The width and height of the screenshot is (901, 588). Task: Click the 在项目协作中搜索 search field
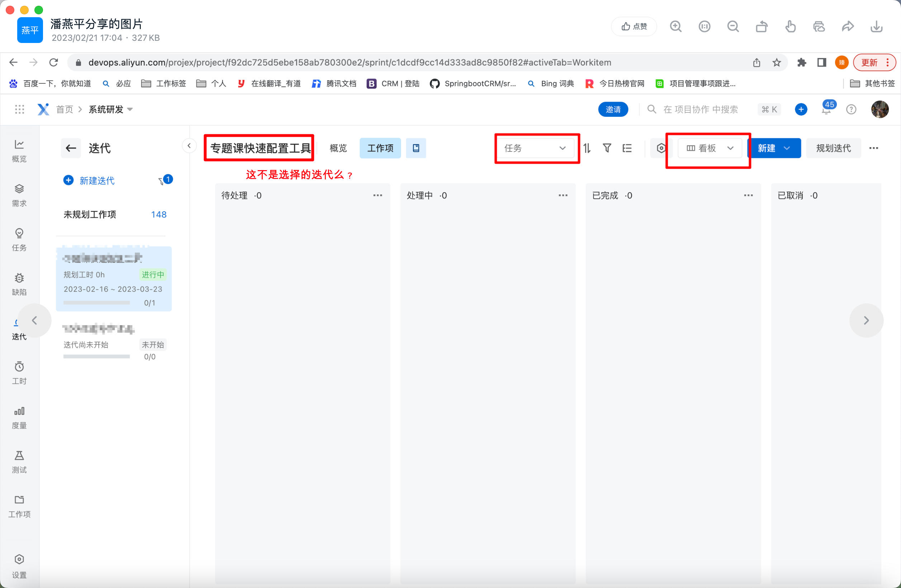click(x=700, y=109)
